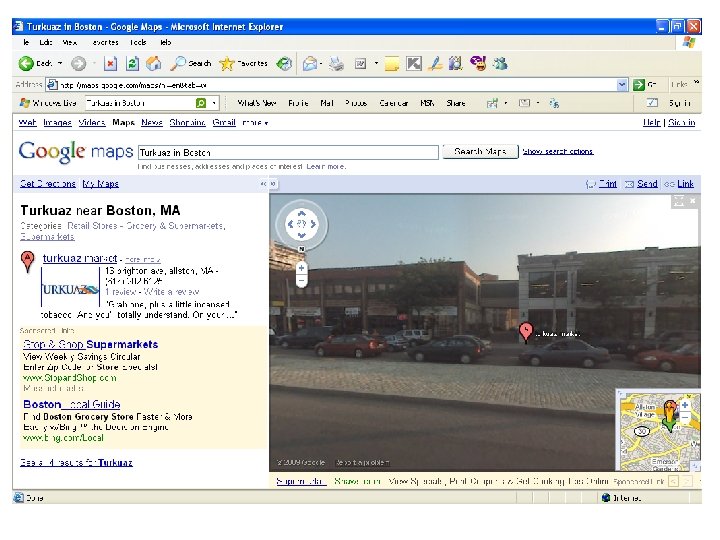Zoom in the mini overview map
Image resolution: width=720 pixels, height=540 pixels.
tap(685, 405)
